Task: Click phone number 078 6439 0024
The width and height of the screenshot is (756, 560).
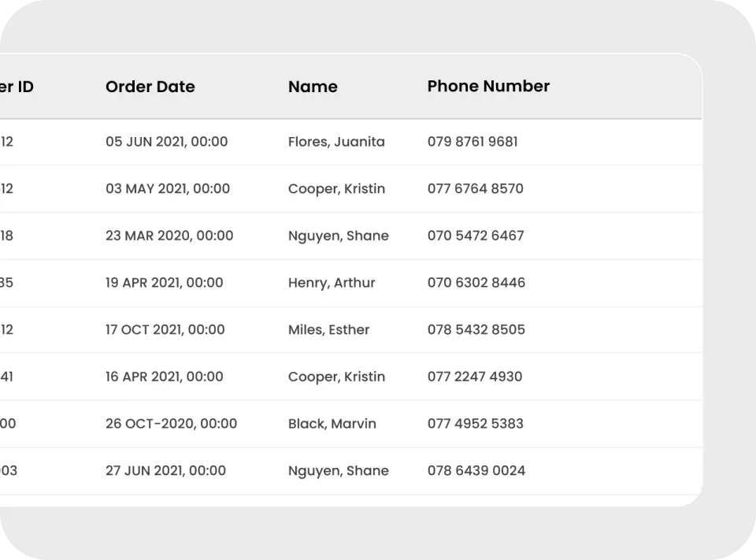Action: click(x=476, y=470)
